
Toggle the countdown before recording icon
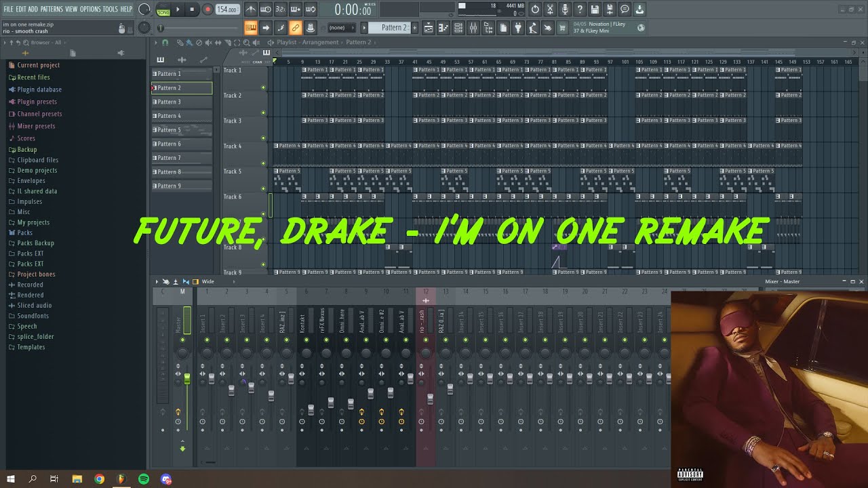[x=281, y=9]
